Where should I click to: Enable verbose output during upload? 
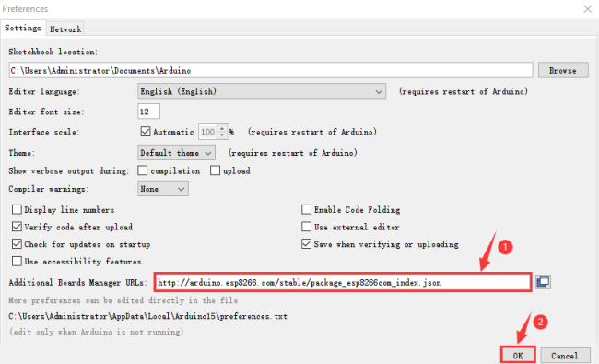pyautogui.click(x=215, y=170)
